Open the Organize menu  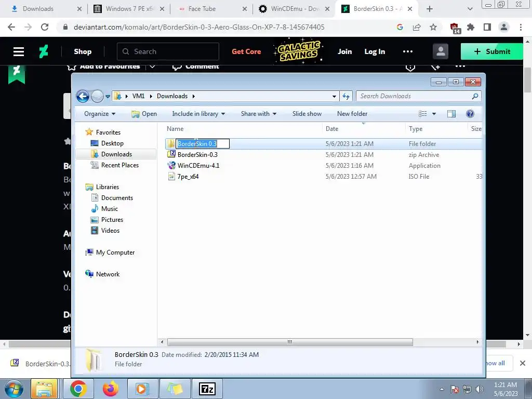point(100,114)
